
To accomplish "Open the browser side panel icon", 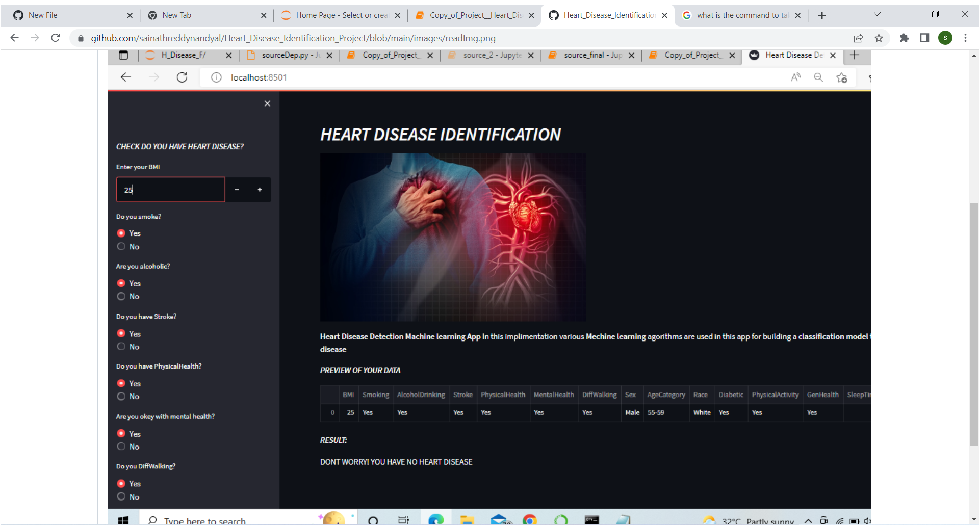I will click(924, 38).
